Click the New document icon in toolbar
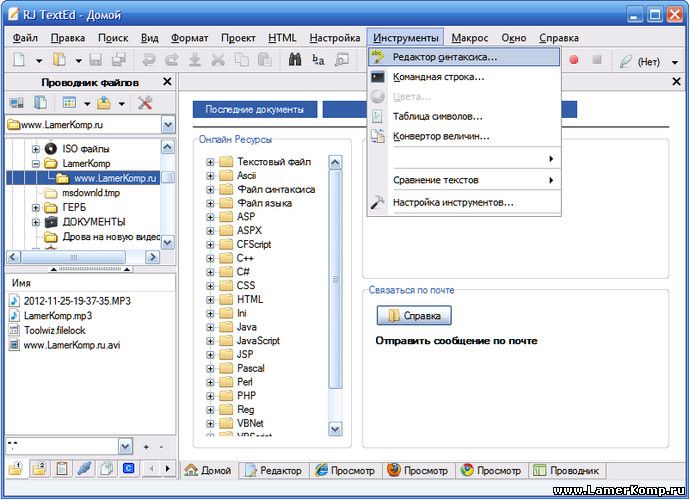Viewport: 690px width, 500px height. [19, 60]
